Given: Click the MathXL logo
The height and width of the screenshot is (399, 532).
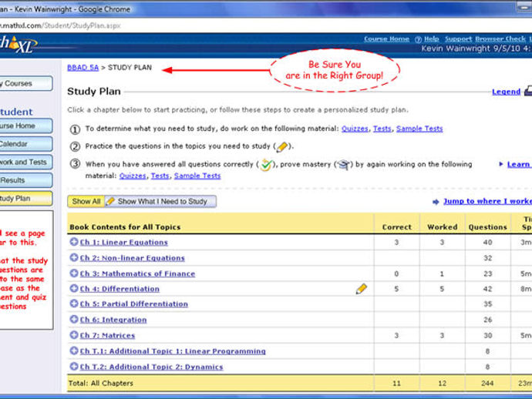Looking at the screenshot, I should coord(17,45).
